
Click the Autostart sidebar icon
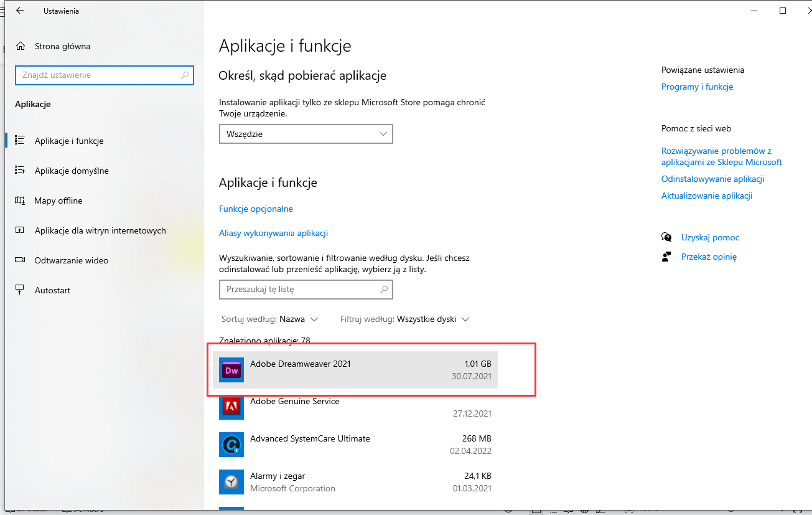(x=20, y=290)
